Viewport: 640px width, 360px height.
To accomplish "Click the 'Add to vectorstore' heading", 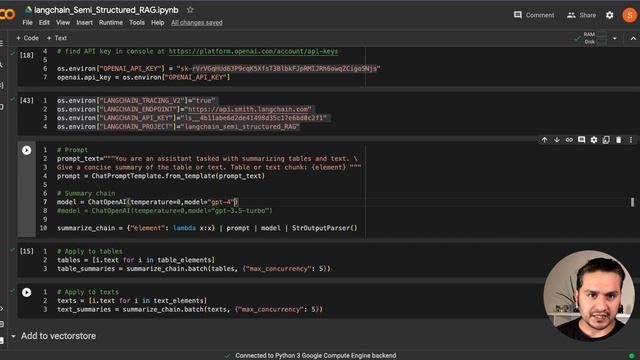I will click(x=58, y=336).
